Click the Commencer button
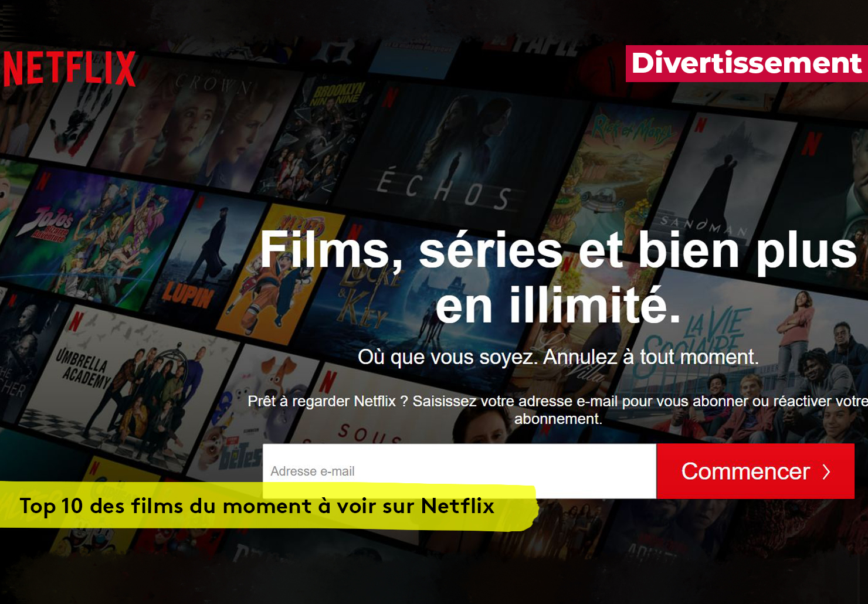 coord(755,471)
